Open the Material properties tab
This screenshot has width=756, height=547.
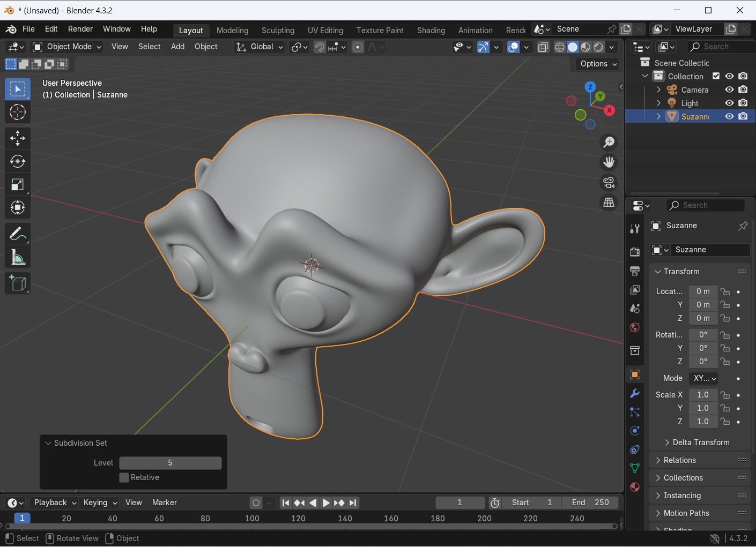click(x=635, y=487)
